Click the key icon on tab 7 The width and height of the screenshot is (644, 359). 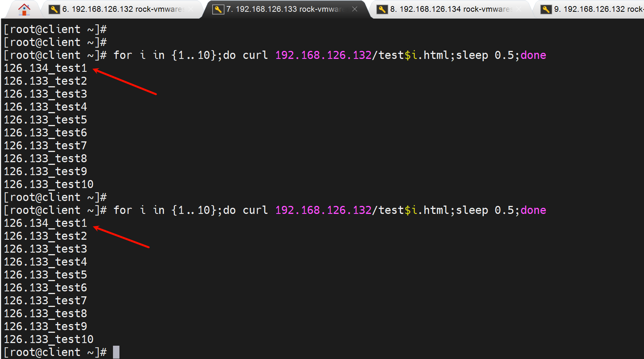click(218, 9)
